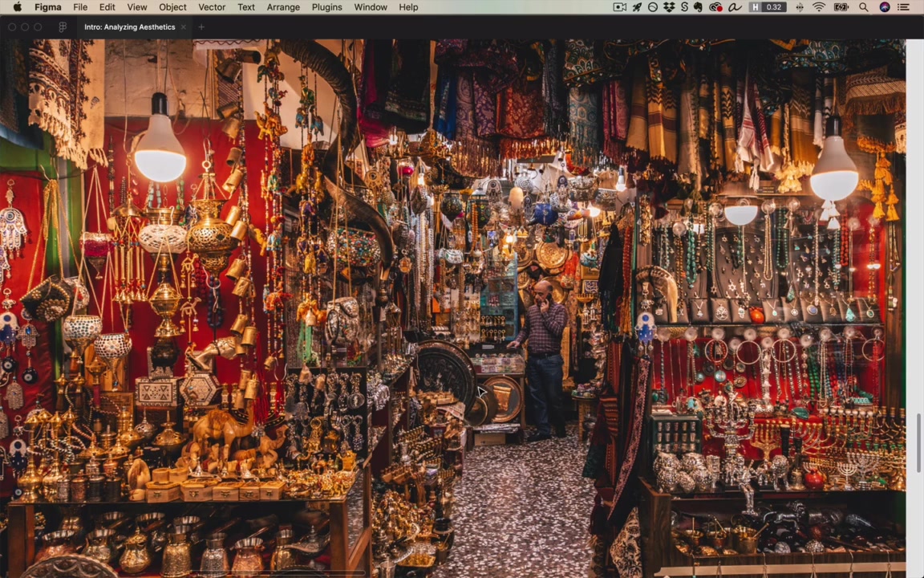
Task: Open the battery status menu
Action: coord(841,7)
